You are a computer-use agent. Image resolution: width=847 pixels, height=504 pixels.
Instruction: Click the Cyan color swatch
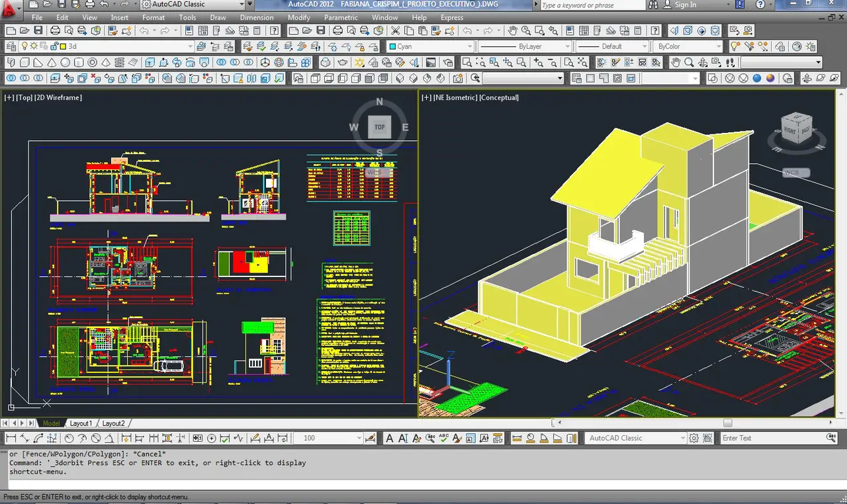click(392, 46)
